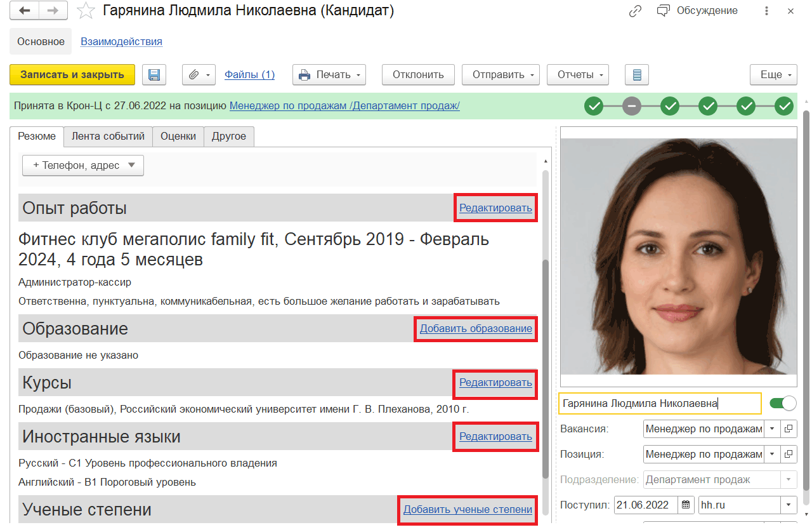The image size is (812, 532).
Task: Open the Печать print dropdown
Action: 329,75
